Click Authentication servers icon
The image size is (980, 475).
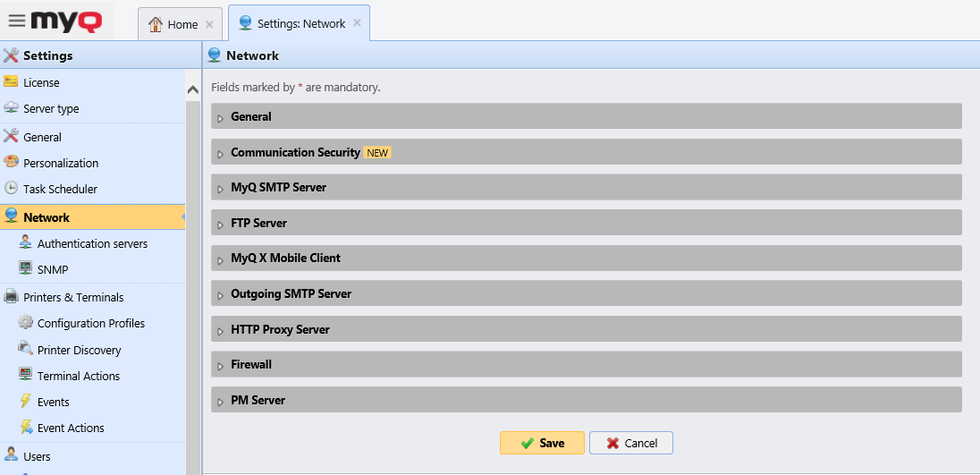point(25,243)
